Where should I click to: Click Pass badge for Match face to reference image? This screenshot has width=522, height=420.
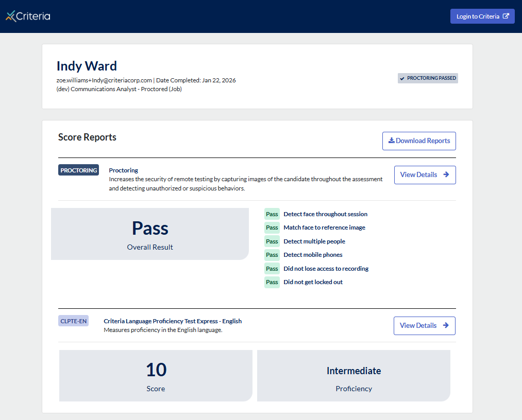point(272,227)
